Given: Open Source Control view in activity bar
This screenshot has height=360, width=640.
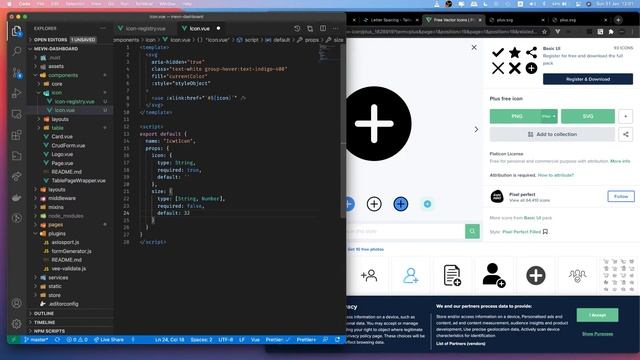Looking at the screenshot, I should 17,73.
